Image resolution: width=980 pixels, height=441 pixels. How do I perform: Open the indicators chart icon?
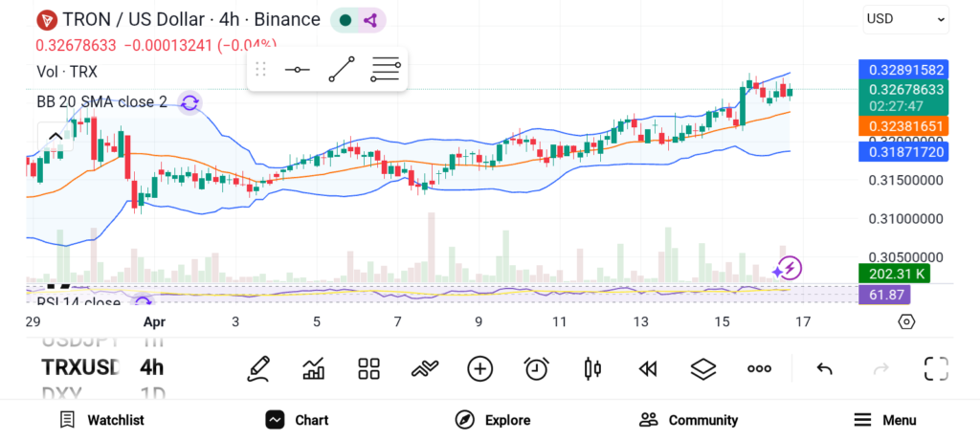314,368
